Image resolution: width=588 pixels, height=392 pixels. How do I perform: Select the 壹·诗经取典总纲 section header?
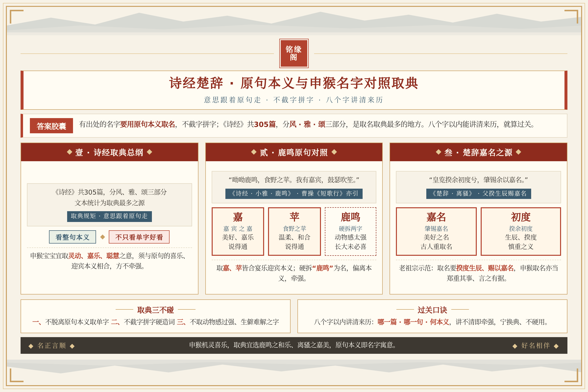[110, 152]
